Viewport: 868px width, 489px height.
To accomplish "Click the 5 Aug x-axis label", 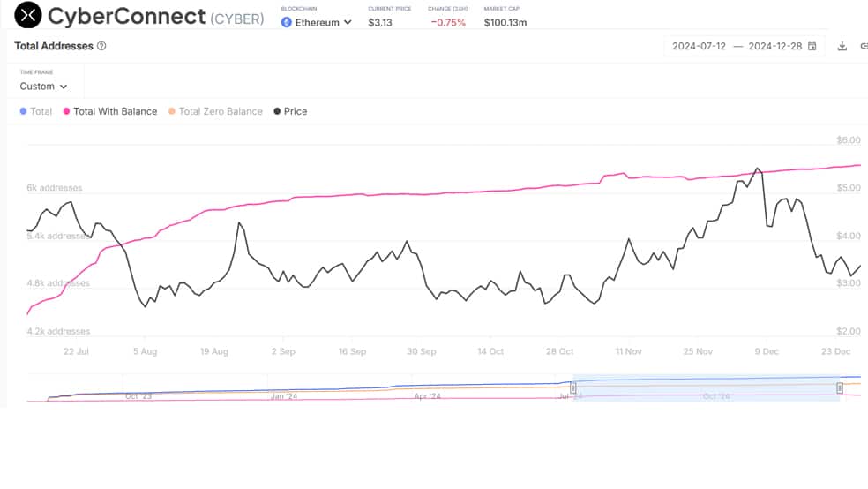I will (x=145, y=351).
